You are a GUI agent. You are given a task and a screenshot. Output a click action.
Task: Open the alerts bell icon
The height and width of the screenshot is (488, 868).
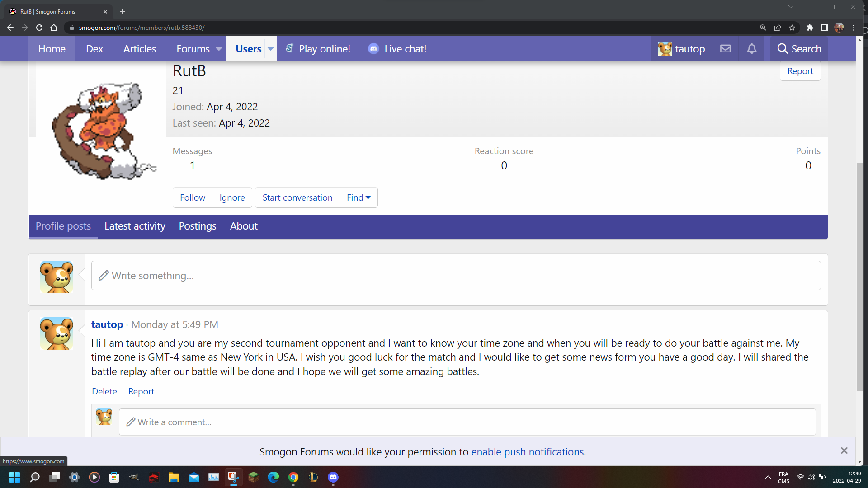tap(751, 49)
